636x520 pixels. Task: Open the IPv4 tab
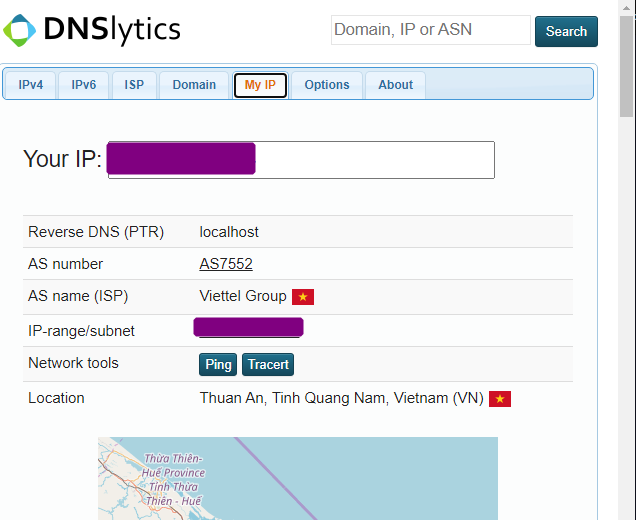tap(31, 85)
